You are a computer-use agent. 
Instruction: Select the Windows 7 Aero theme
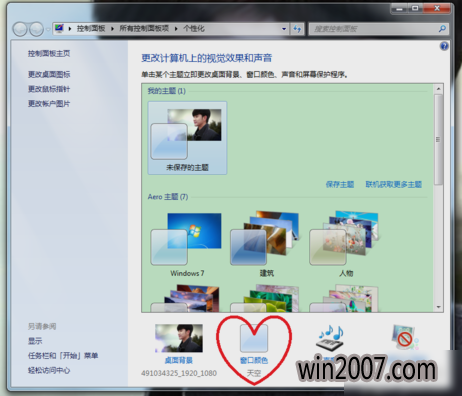187,245
